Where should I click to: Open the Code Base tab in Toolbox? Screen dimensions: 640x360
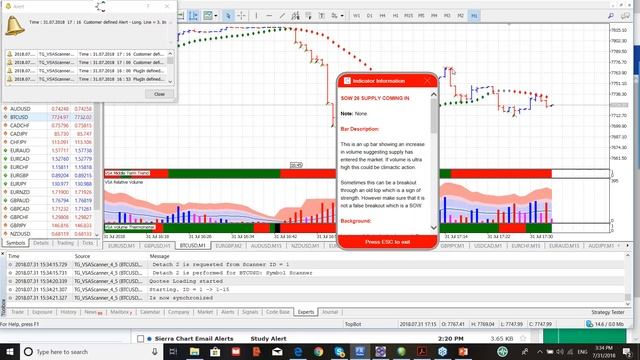click(278, 312)
